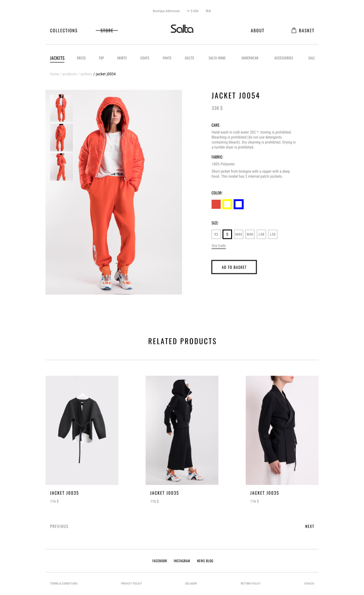Open Boutique Addresses link
The height and width of the screenshot is (595, 364).
[166, 11]
